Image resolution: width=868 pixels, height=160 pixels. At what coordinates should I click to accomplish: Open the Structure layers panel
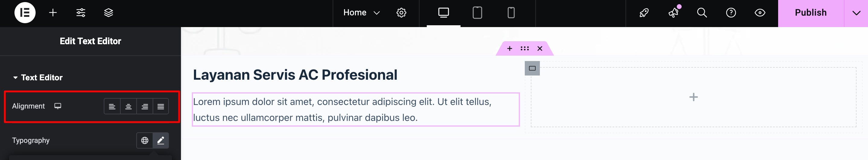click(109, 13)
